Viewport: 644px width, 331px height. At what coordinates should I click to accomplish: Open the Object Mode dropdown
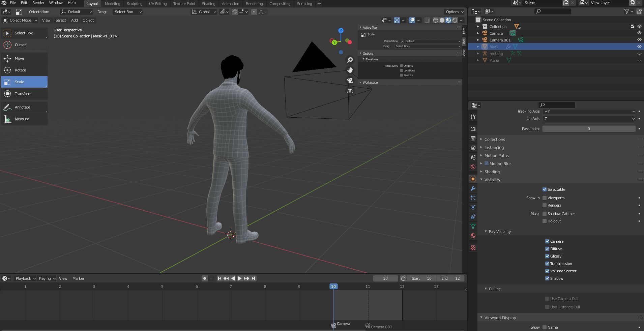click(20, 20)
